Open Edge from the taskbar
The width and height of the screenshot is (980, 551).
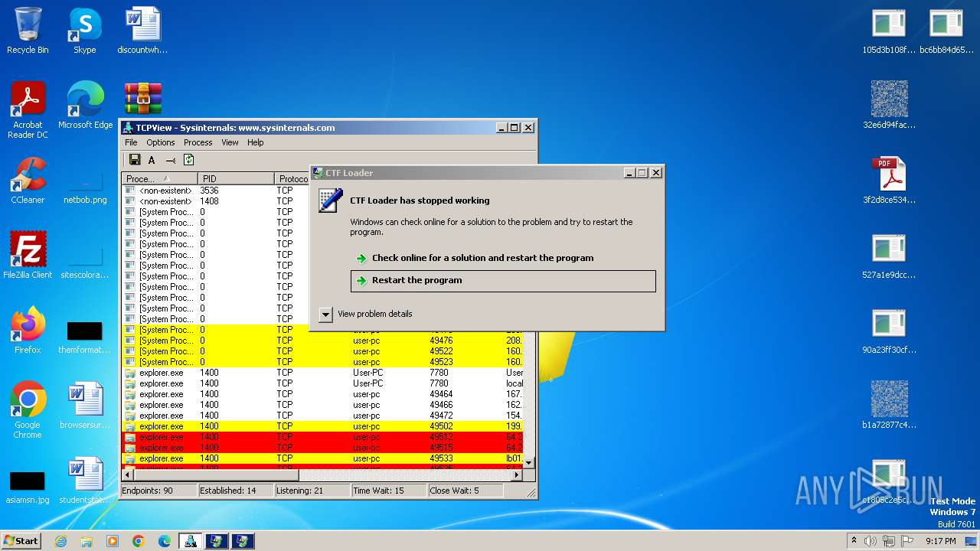coord(165,541)
